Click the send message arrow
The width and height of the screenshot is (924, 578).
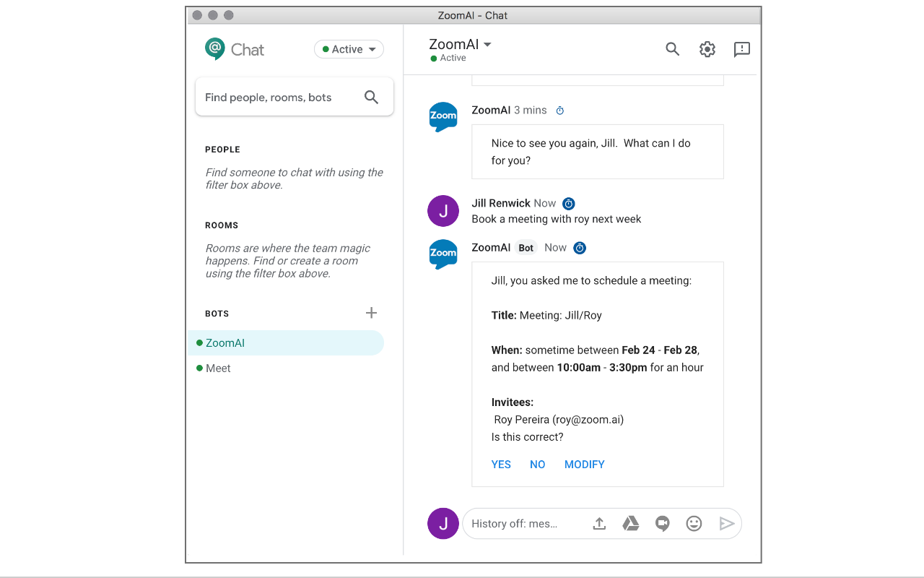pyautogui.click(x=726, y=524)
